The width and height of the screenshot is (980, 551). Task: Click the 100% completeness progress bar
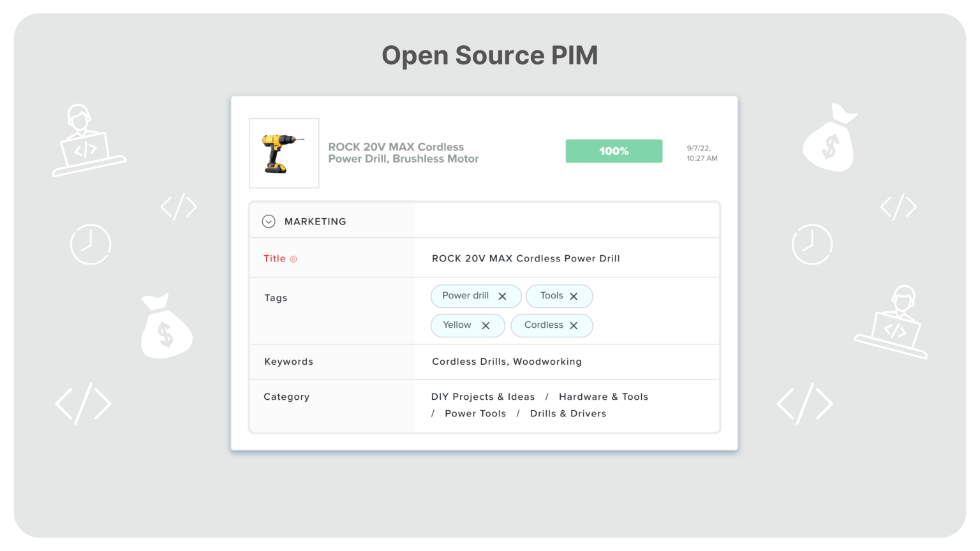613,151
